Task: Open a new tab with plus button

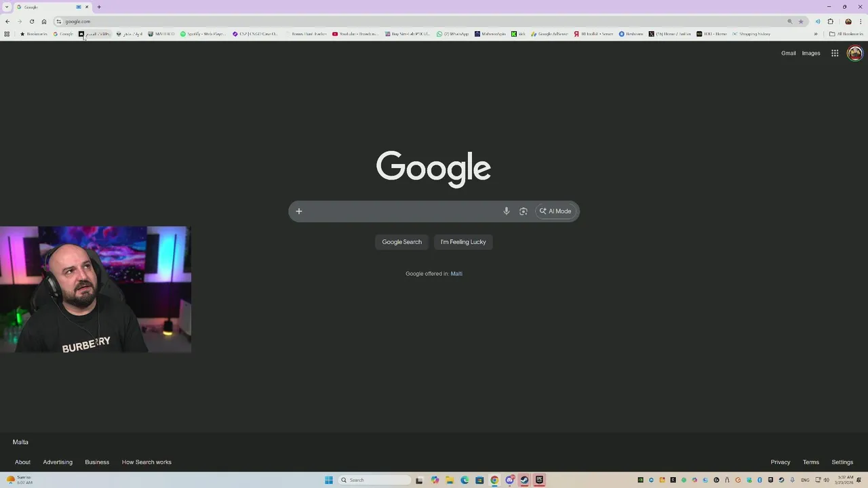Action: (99, 7)
